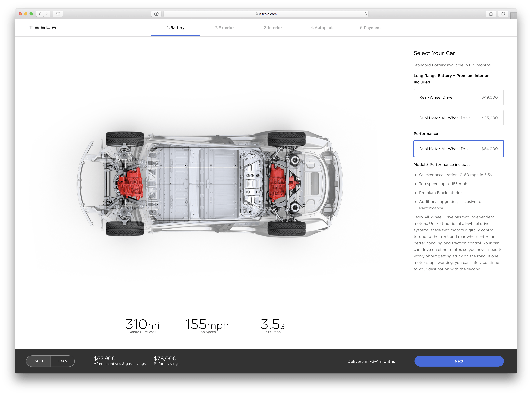Switch to the 2. Exterior step
This screenshot has width=532, height=395.
pos(224,27)
